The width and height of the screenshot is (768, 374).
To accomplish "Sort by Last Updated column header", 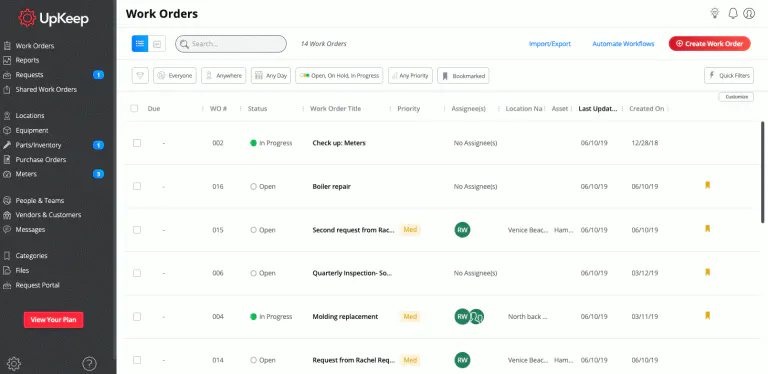I will click(598, 109).
